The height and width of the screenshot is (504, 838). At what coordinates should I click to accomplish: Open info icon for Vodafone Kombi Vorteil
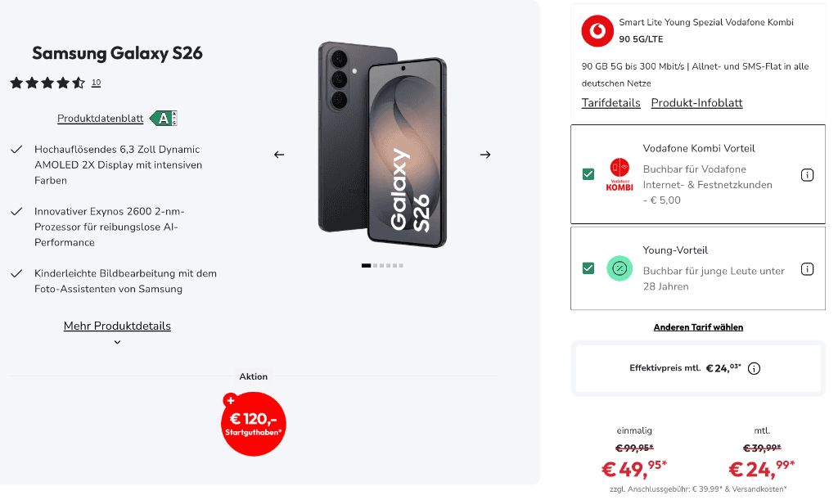click(807, 175)
